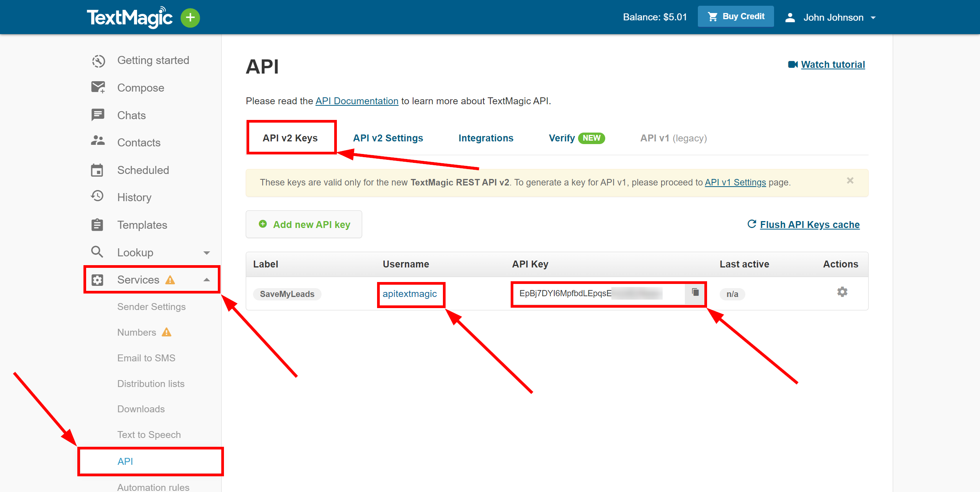Open the SaveMyLeads key actions gear

pyautogui.click(x=842, y=292)
